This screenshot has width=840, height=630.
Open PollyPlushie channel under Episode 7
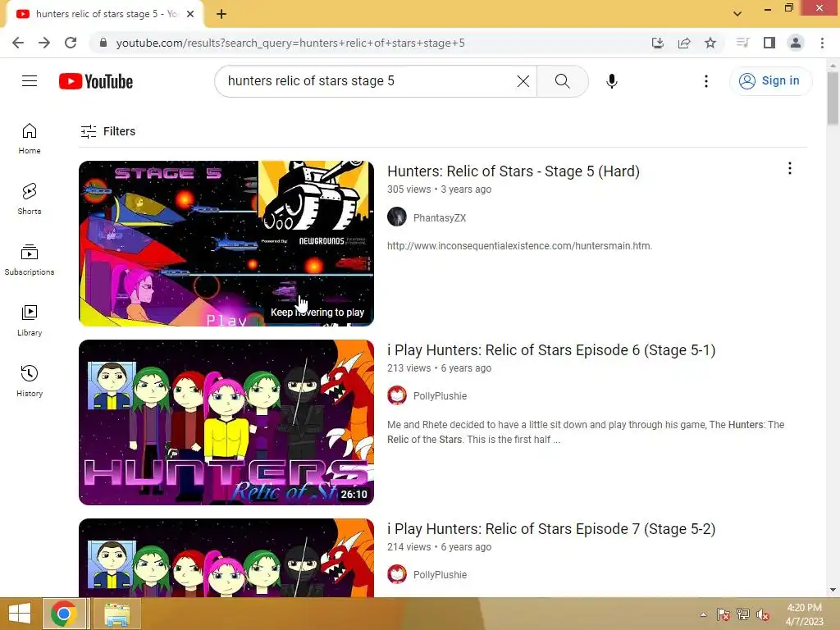pos(440,575)
